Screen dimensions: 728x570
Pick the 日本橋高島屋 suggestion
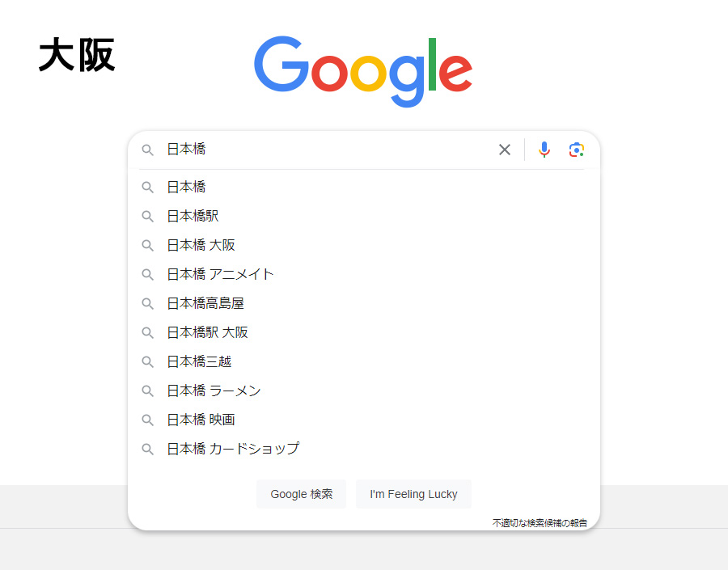(x=205, y=303)
